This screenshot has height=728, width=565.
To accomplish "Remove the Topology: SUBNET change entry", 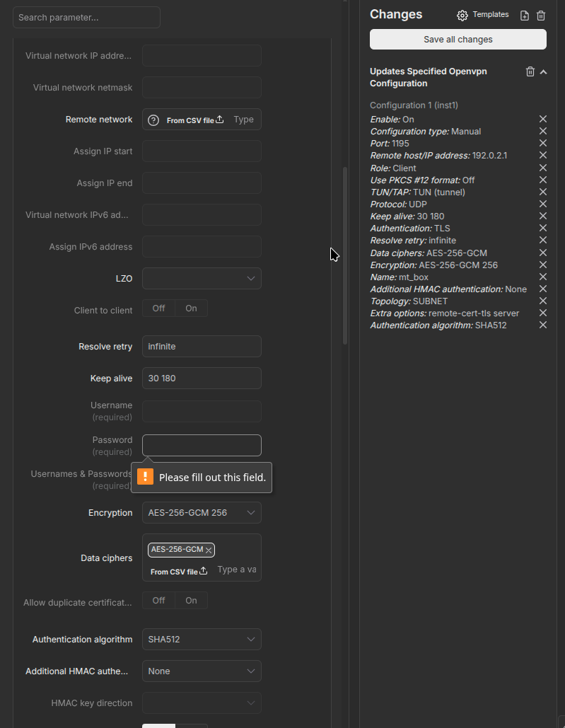I will [543, 301].
